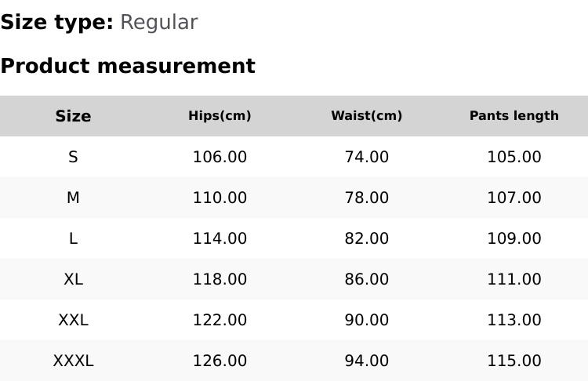Viewport: 588px width, 381px height.
Task: Click the Pants length column header
Action: coord(514,116)
